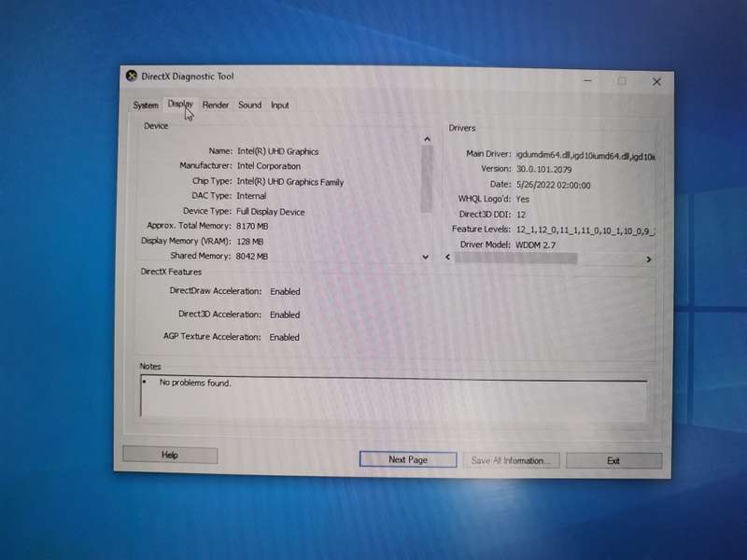Click Device list scroll up arrow

click(427, 139)
